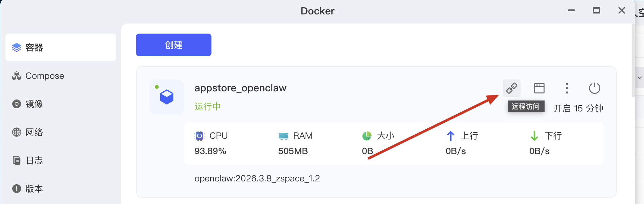Click the 上行 upload arrow icon
644x204 pixels.
coord(450,136)
